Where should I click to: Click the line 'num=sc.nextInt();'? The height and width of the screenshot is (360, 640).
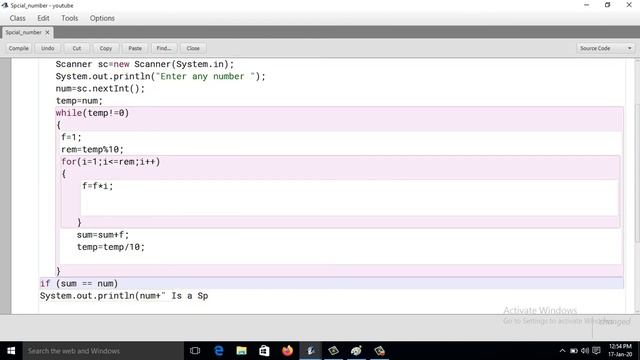coord(100,89)
